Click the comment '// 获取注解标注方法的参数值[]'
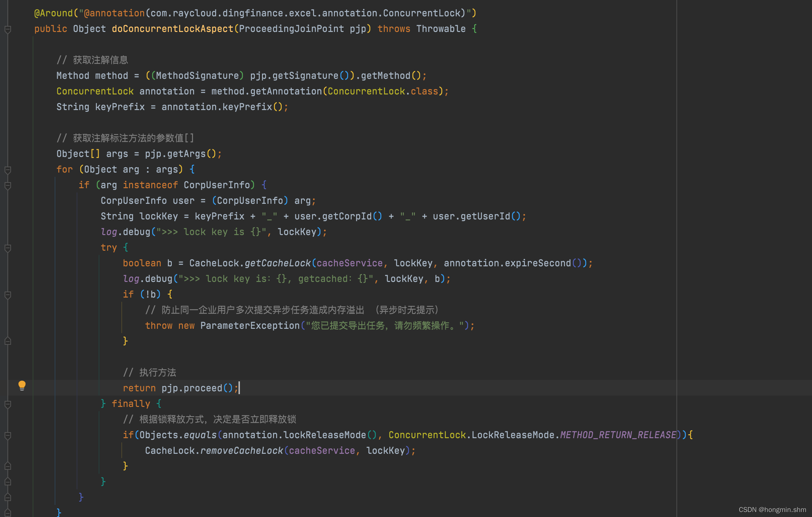812x517 pixels. tap(125, 138)
